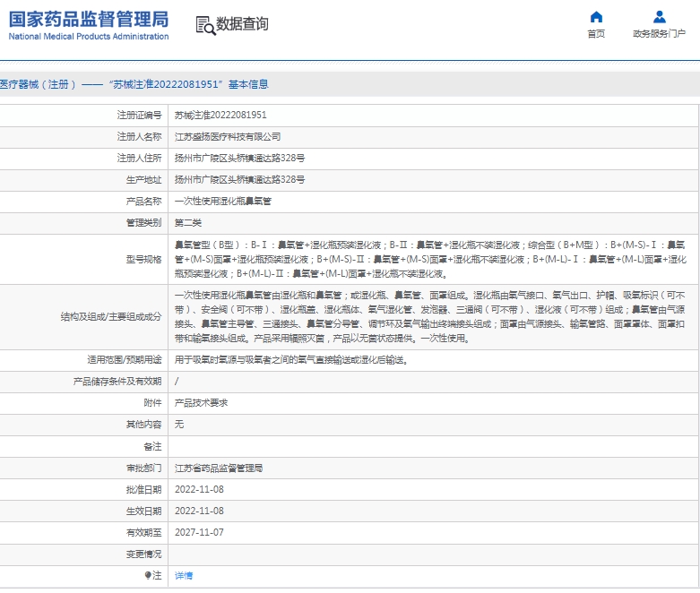Select product name 一次性使用湿化瓶鼻氧管
Viewport: 700px width, 593px height.
pyautogui.click(x=223, y=202)
